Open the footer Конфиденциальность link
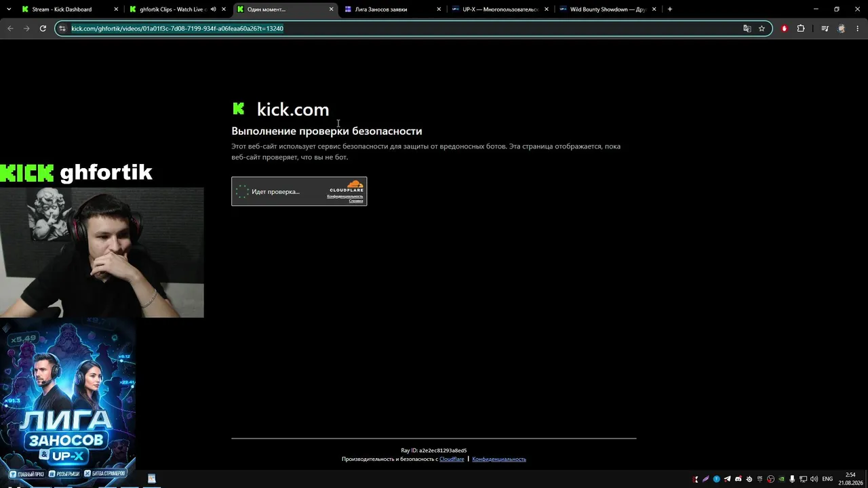Image resolution: width=868 pixels, height=488 pixels. [499, 459]
